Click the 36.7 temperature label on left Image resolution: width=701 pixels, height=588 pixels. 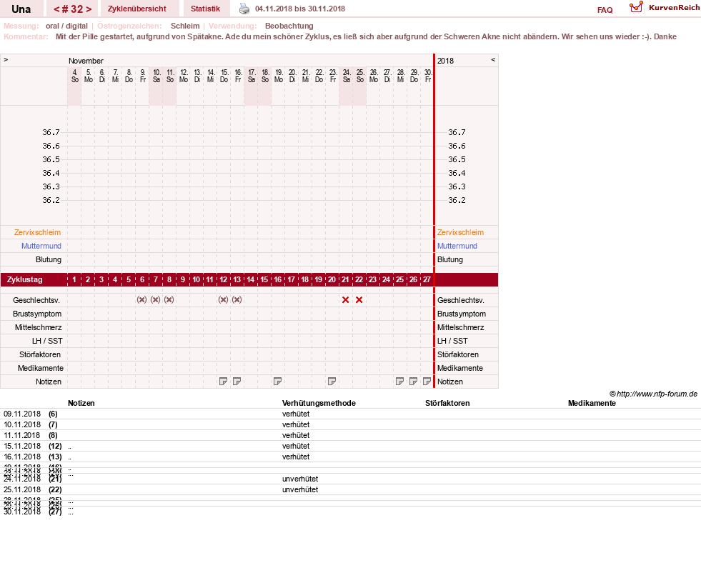click(x=51, y=132)
